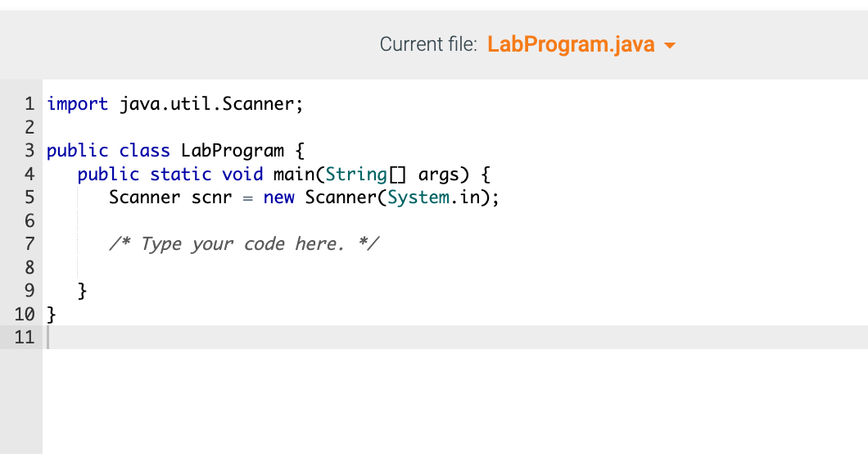Screen dimensions: 868x454
Task: Click the 'import' keyword on line 1
Action: pos(77,103)
